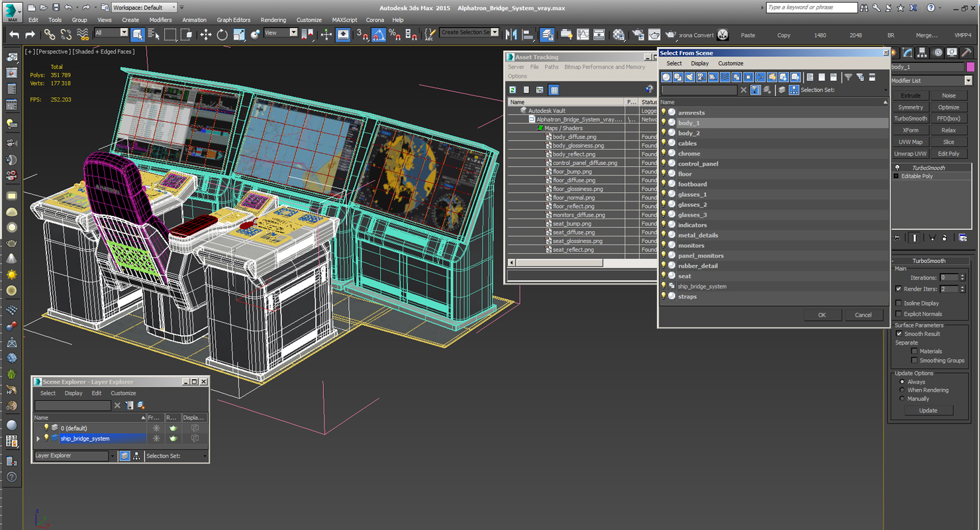Viewport: 980px width, 530px height.
Task: Select the Manually update option
Action: (902, 399)
